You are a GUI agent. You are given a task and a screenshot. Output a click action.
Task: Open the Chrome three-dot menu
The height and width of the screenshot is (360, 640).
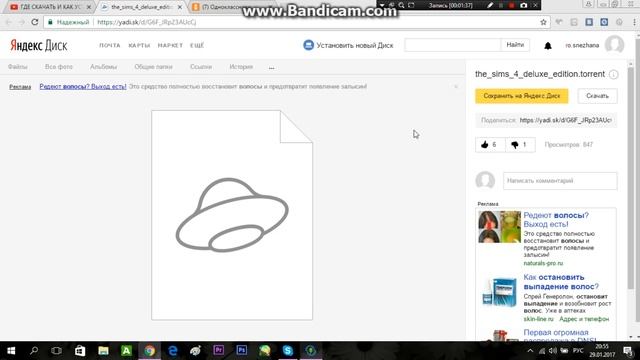pos(634,22)
